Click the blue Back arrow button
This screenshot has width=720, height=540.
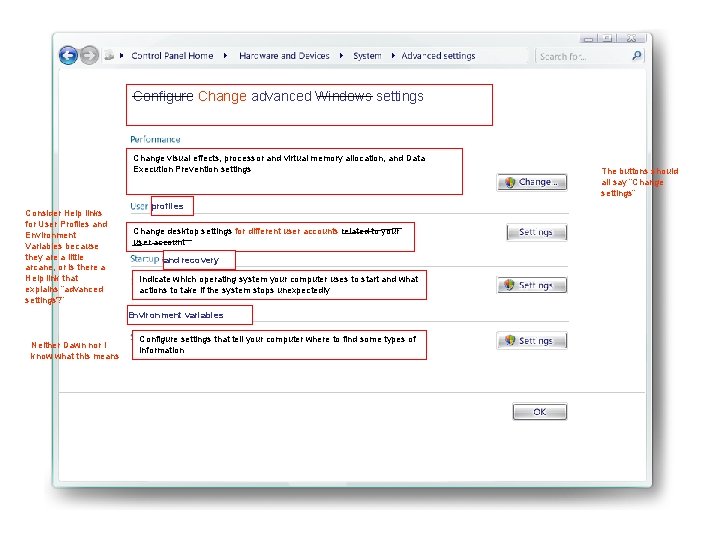[x=68, y=56]
